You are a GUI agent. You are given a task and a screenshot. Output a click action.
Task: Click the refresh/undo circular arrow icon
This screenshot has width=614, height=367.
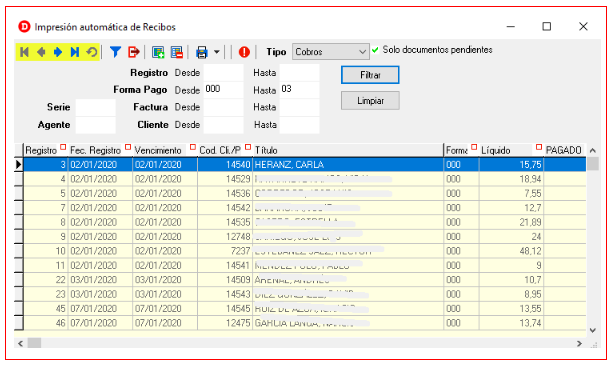click(x=92, y=52)
